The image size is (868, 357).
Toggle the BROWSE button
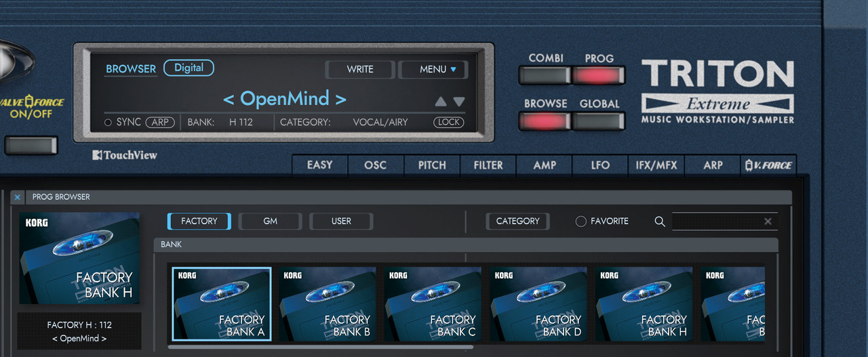545,121
